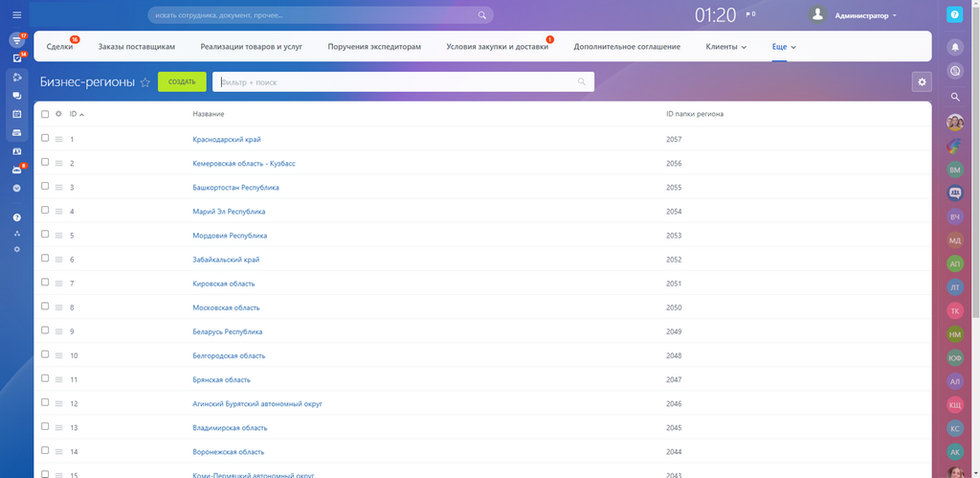Open the Московская область link
Screen dimensions: 980x478
pos(226,307)
